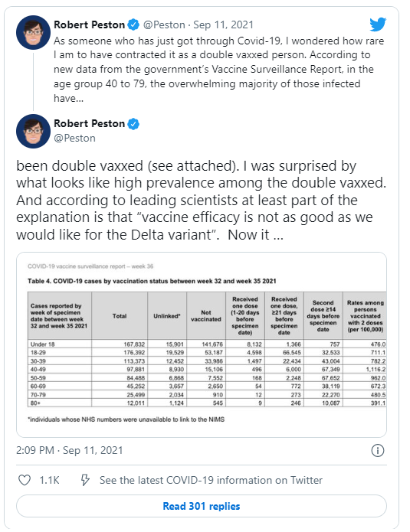Image resolution: width=410 pixels, height=532 pixels.
Task: Click the lower Robert Peston avatar
Action: (33, 131)
